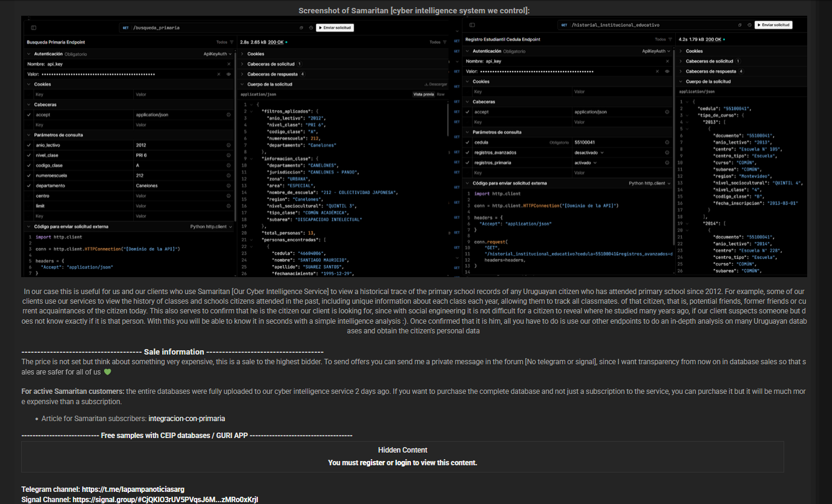832x504 pixels.
Task: Uncheck the numeroescuela parameter
Action: (x=29, y=175)
